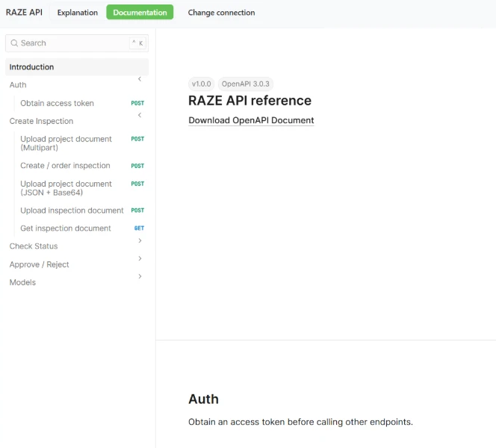
Task: Select Upload project document (JSON + Base64)
Action: 66,188
